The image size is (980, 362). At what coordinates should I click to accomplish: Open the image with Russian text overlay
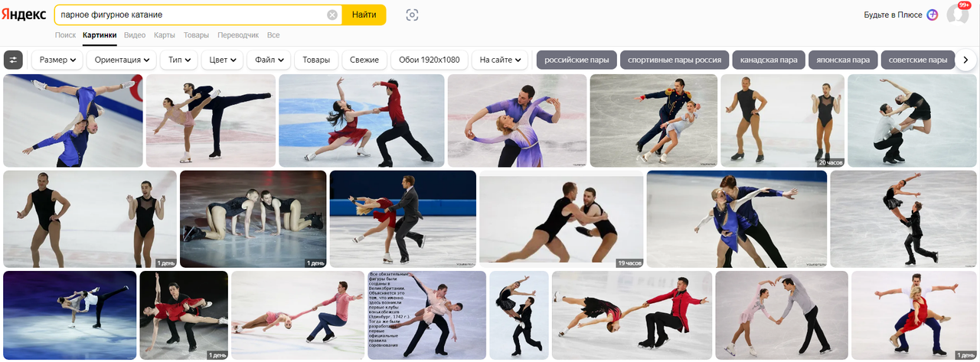427,315
